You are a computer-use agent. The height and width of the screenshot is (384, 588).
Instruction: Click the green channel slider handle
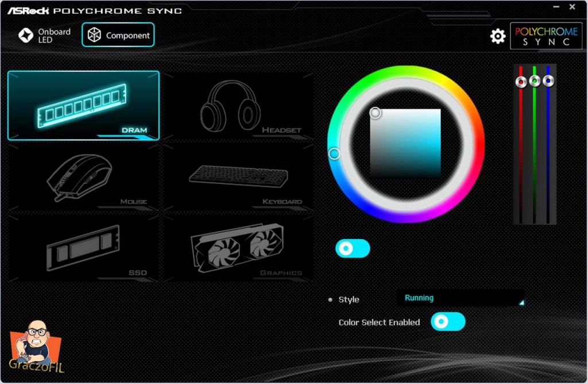[x=535, y=81]
